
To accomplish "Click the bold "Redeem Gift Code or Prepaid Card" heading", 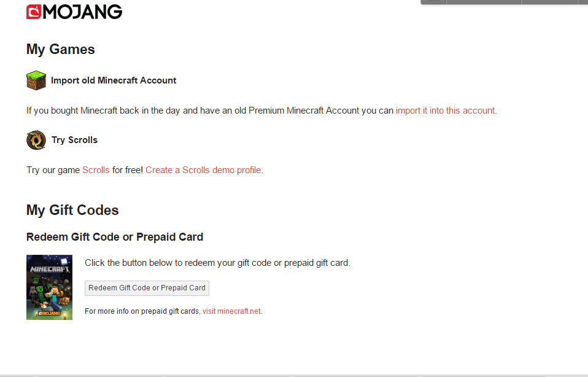I will tap(115, 237).
